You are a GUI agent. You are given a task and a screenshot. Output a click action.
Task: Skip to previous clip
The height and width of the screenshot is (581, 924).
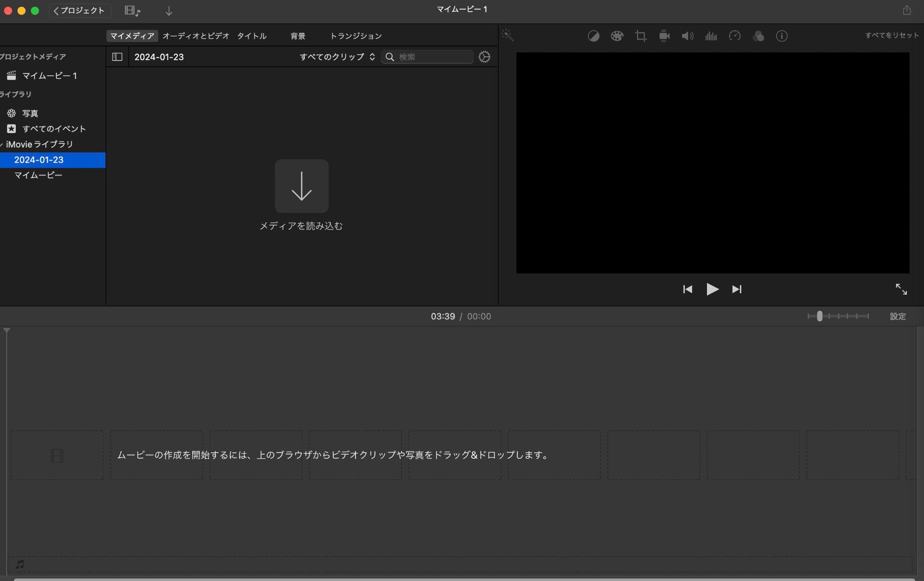click(688, 289)
